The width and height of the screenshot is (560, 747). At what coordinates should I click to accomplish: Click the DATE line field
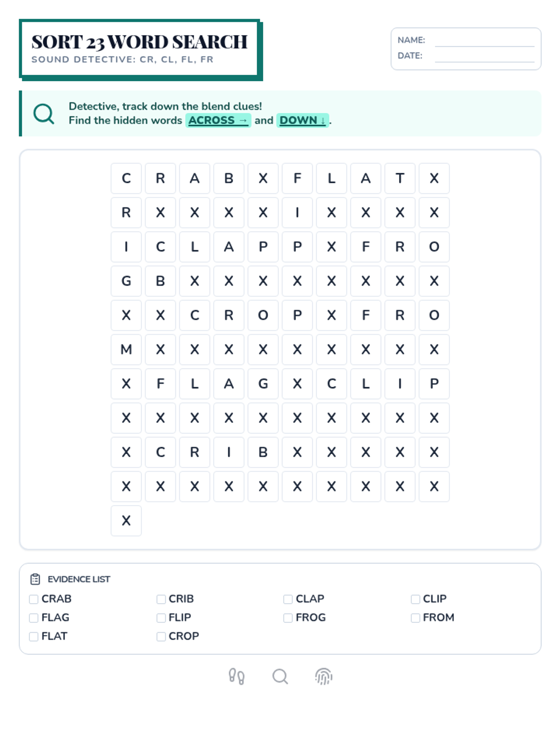tap(484, 56)
